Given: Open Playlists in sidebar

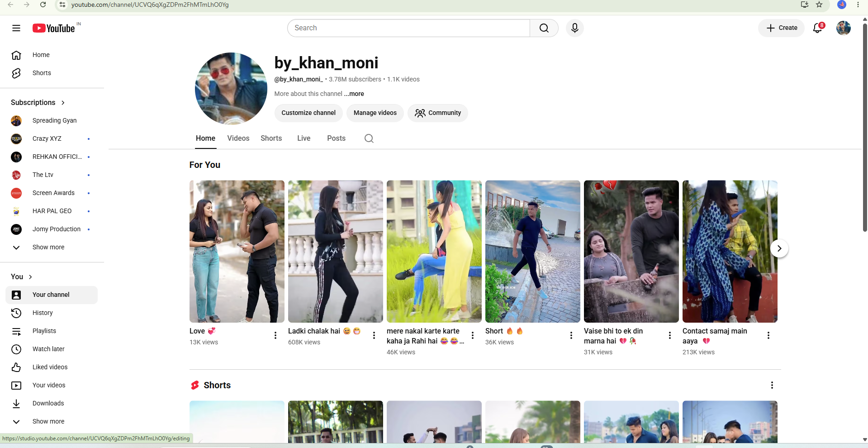Looking at the screenshot, I should pyautogui.click(x=52, y=331).
